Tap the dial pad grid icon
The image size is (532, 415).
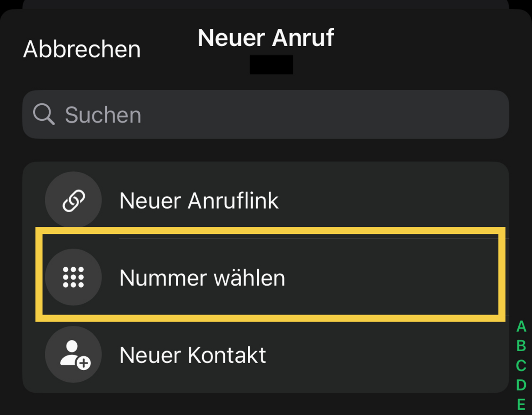pyautogui.click(x=73, y=278)
